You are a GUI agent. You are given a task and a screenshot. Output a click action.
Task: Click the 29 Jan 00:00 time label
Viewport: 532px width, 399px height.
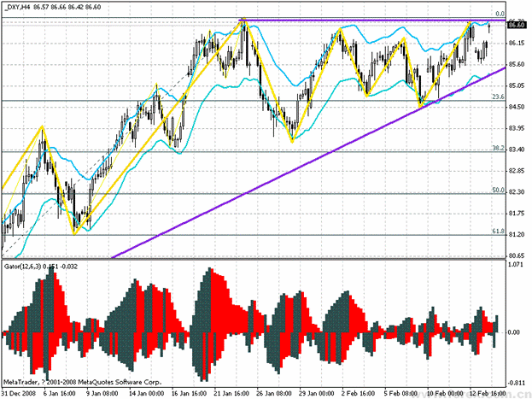(317, 393)
